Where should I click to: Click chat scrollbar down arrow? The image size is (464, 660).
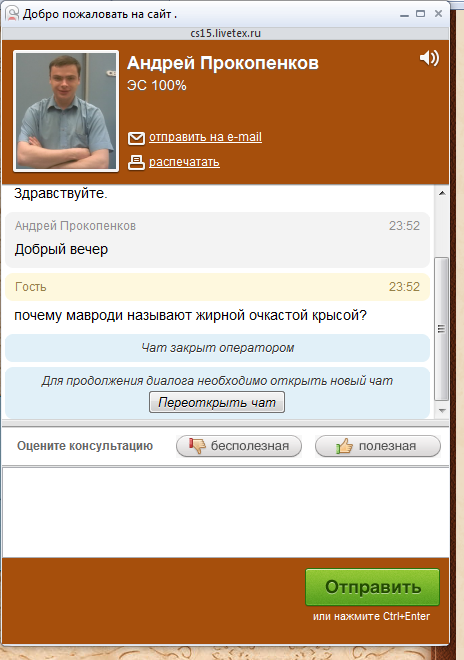click(442, 410)
